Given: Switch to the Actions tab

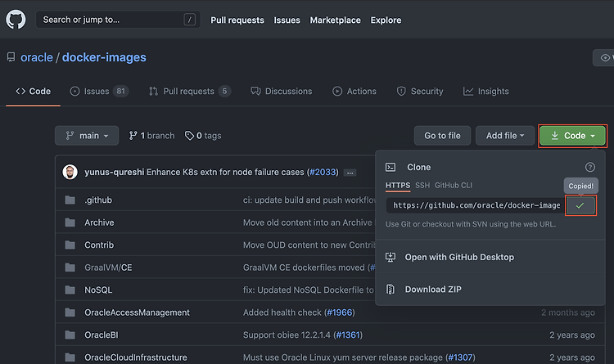Looking at the screenshot, I should [354, 91].
